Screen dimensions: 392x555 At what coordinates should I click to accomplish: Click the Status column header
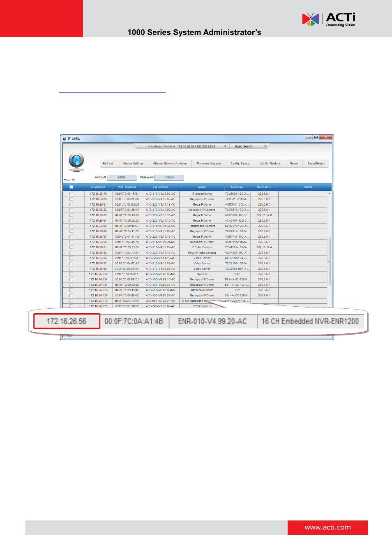308,187
